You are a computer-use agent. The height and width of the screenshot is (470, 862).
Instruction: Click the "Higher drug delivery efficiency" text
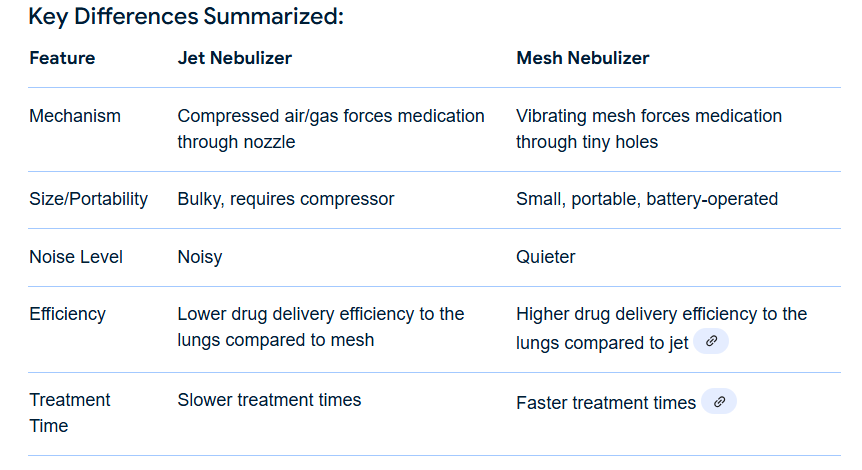click(661, 314)
